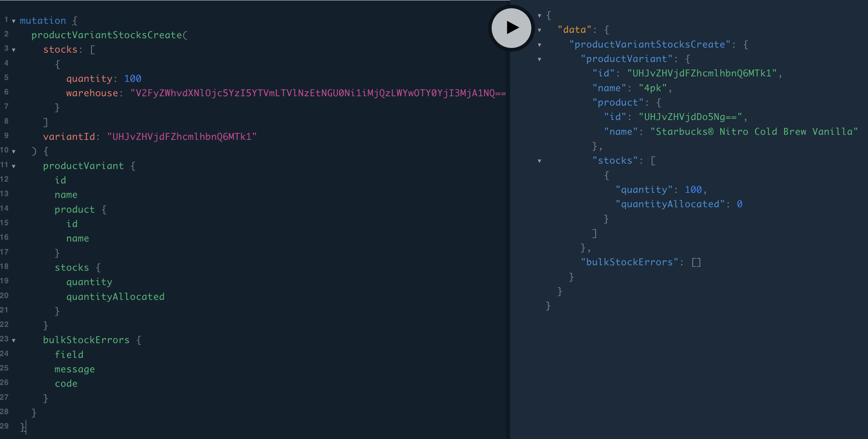Collapse the "stocks" array in response
The height and width of the screenshot is (439, 868).
pos(539,161)
